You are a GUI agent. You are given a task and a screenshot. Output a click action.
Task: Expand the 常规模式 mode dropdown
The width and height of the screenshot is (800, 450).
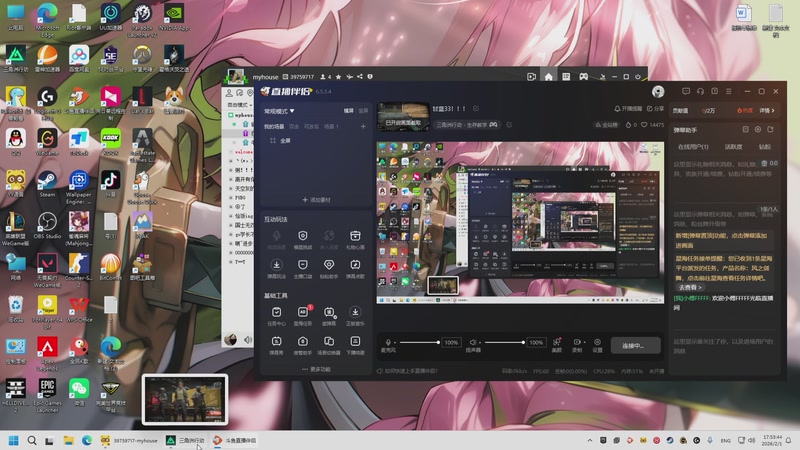tap(279, 111)
